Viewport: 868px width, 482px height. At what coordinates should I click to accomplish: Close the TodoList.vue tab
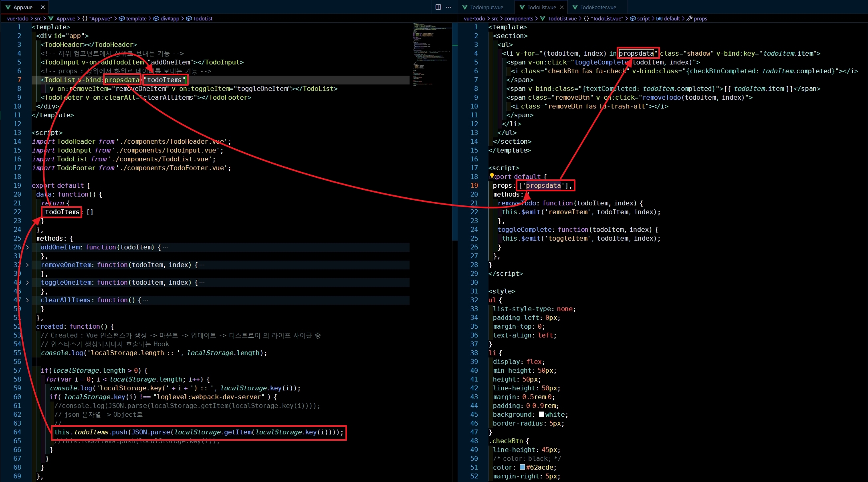tap(561, 7)
